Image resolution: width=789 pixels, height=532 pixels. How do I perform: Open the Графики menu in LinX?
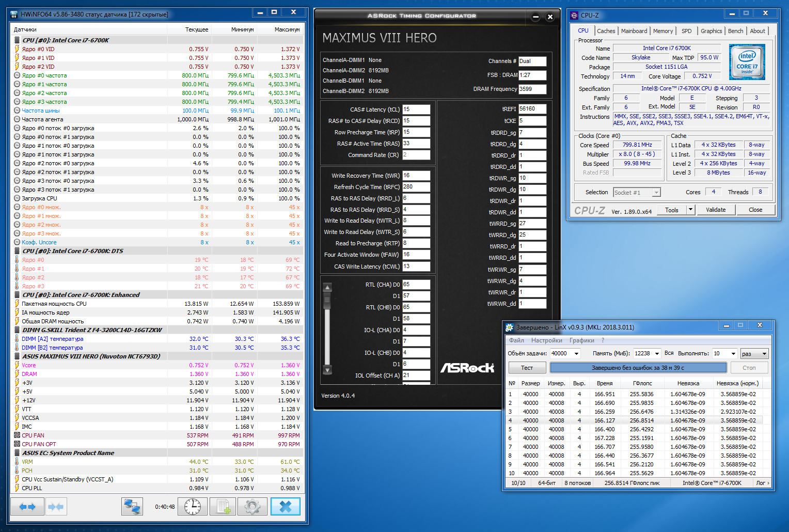[581, 340]
